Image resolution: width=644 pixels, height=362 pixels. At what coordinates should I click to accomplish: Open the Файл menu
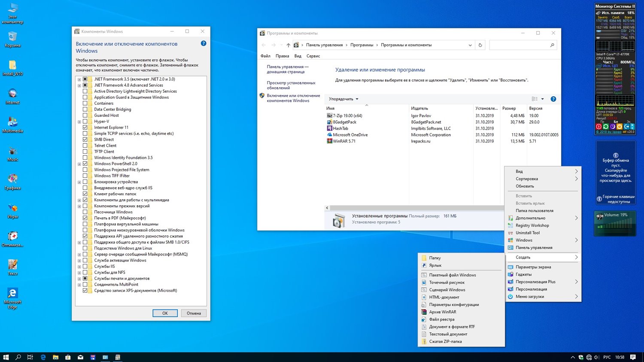pyautogui.click(x=265, y=56)
